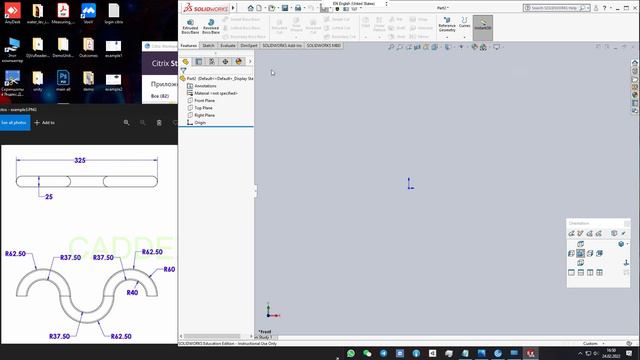640x360 pixels.
Task: Select the Front Plane
Action: [x=201, y=100]
